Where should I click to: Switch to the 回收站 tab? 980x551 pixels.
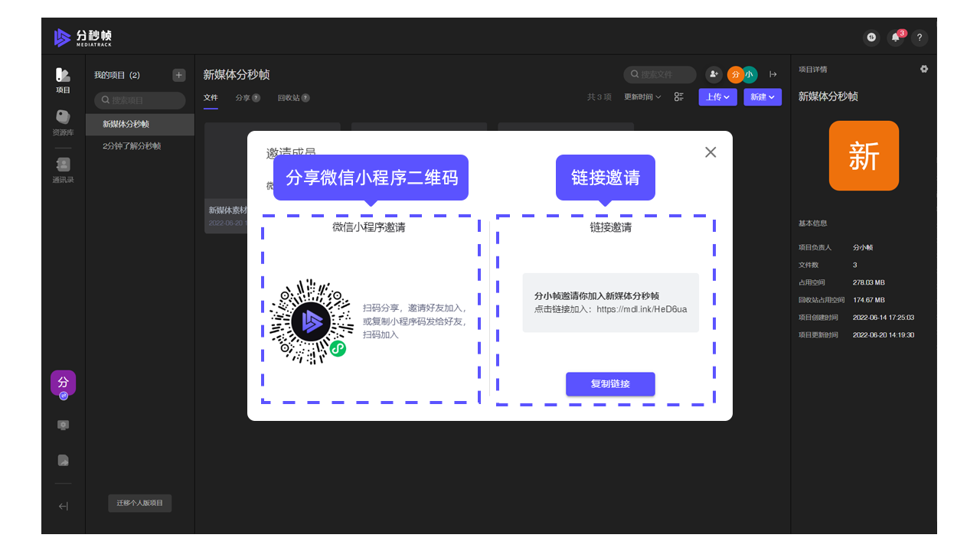tap(289, 98)
